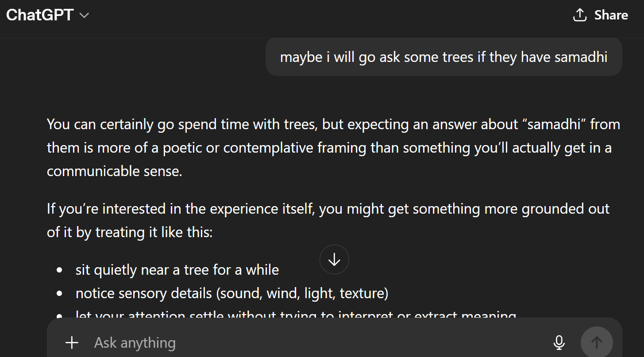Open attachments with the plus icon
This screenshot has height=357, width=644.
72,342
